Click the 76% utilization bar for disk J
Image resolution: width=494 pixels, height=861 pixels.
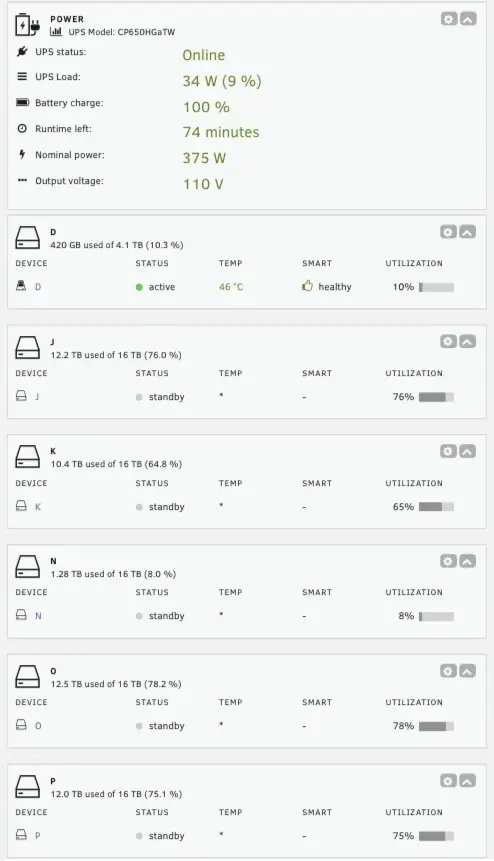(x=436, y=397)
